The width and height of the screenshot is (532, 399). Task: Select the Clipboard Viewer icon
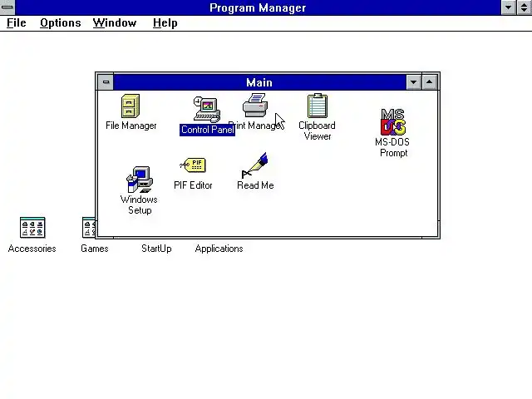[x=318, y=106]
